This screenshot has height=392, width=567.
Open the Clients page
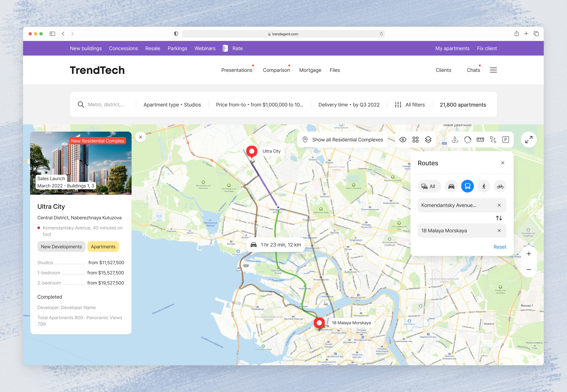[x=443, y=70]
